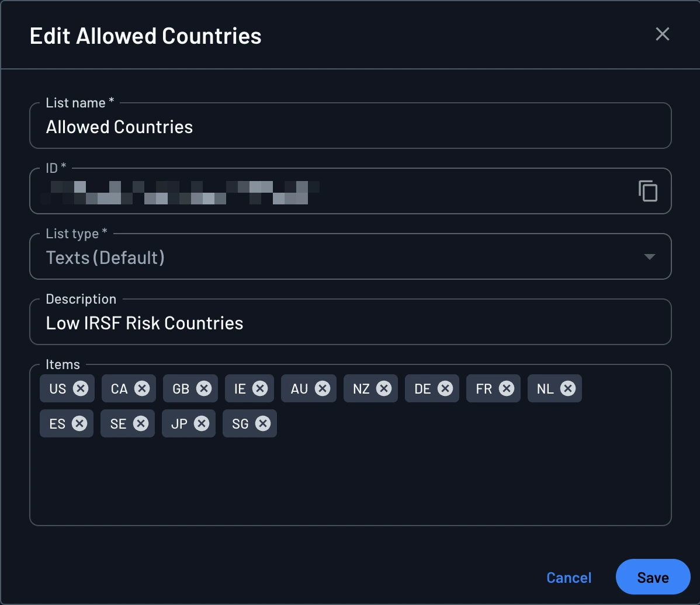Close the Edit Allowed Countries dialog
The height and width of the screenshot is (605, 700).
point(663,34)
